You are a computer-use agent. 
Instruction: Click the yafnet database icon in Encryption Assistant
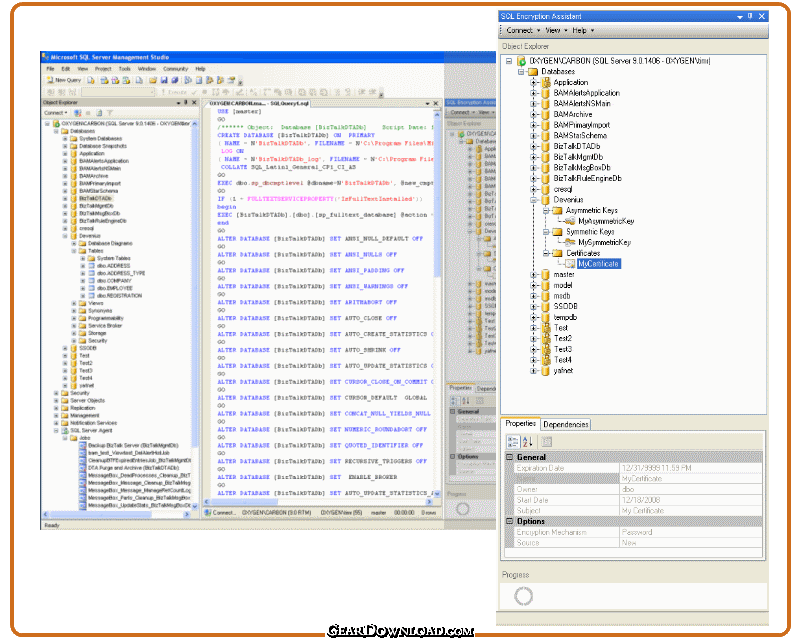coord(546,371)
